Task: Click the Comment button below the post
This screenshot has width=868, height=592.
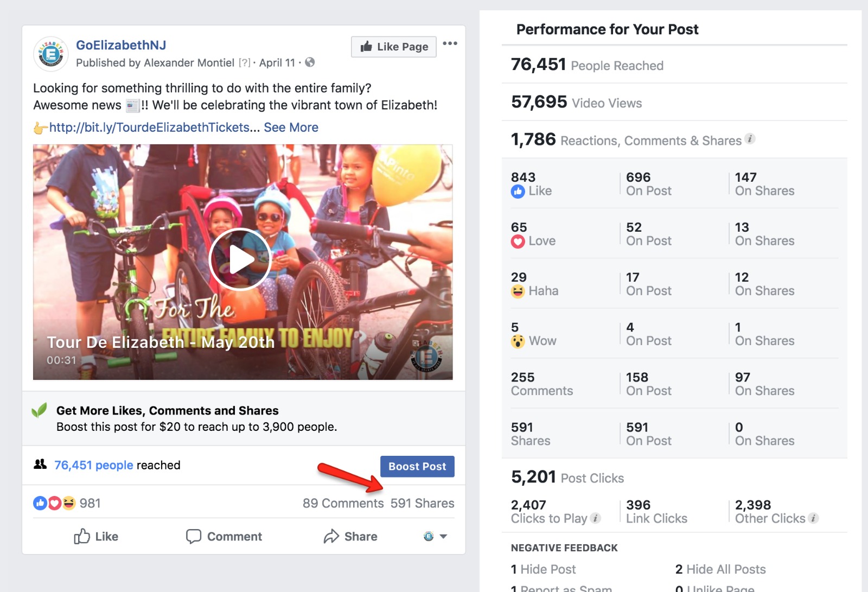Action: point(224,537)
